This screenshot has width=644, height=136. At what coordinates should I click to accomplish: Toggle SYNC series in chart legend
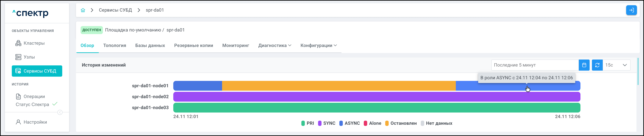point(327,123)
